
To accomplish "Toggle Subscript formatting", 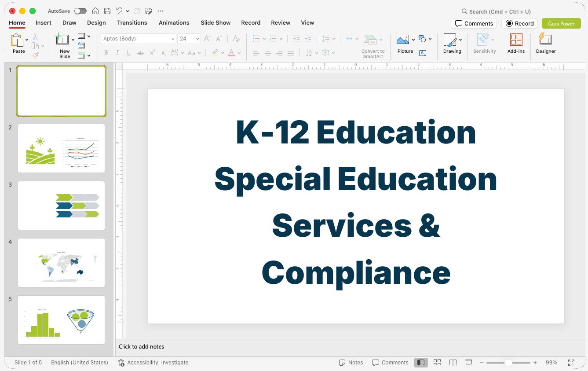I will point(164,53).
